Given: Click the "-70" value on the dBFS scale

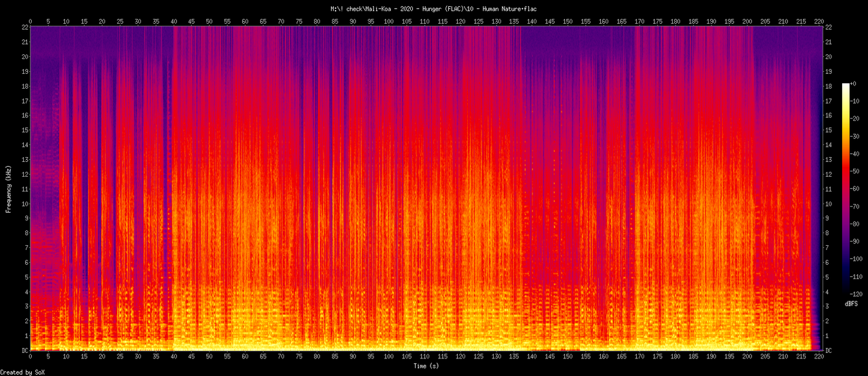Looking at the screenshot, I should click(x=854, y=207).
